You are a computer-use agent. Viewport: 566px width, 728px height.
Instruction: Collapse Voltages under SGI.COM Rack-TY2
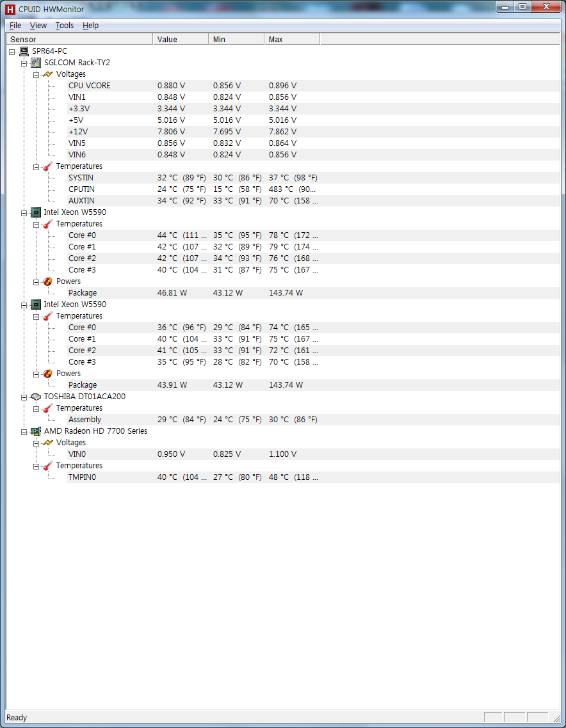(x=36, y=75)
